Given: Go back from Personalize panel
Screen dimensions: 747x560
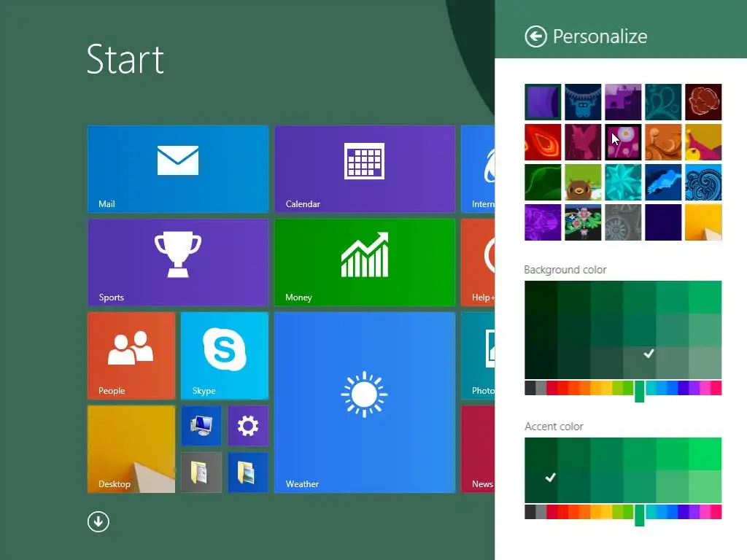Looking at the screenshot, I should 535,36.
